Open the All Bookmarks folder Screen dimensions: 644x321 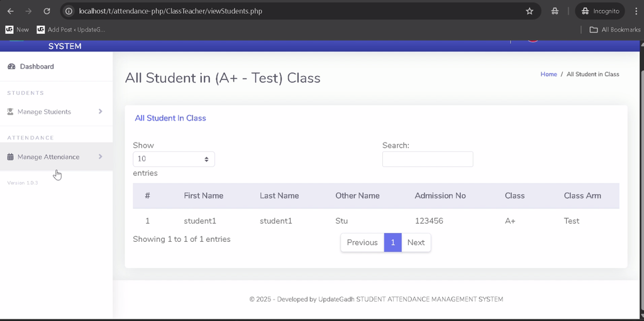(x=614, y=30)
